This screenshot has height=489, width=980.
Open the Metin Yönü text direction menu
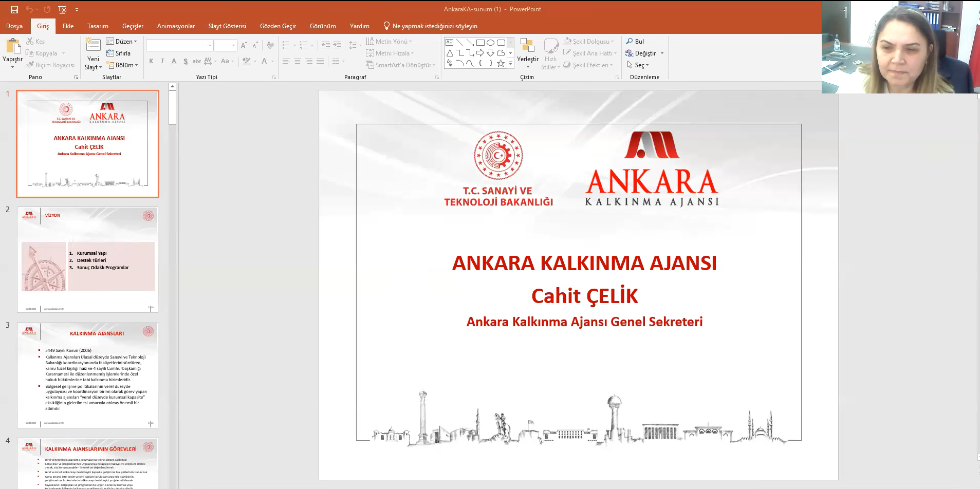pyautogui.click(x=389, y=42)
